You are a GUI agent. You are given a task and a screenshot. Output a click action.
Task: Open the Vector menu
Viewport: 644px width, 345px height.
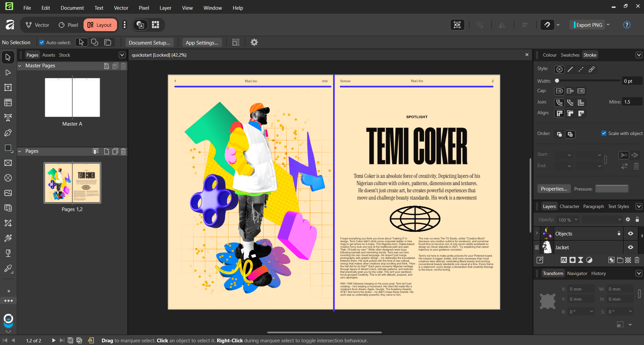pyautogui.click(x=121, y=8)
